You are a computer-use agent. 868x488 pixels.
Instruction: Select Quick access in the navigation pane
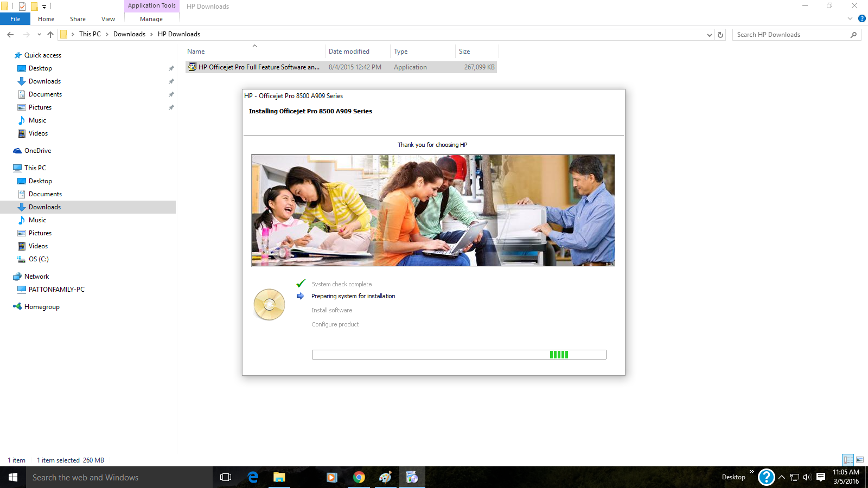coord(43,55)
